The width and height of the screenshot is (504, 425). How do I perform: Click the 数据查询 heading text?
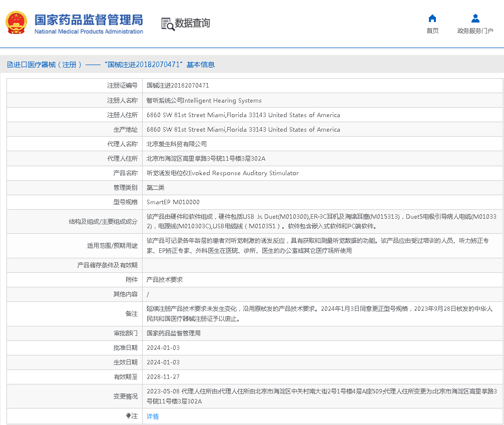(192, 23)
